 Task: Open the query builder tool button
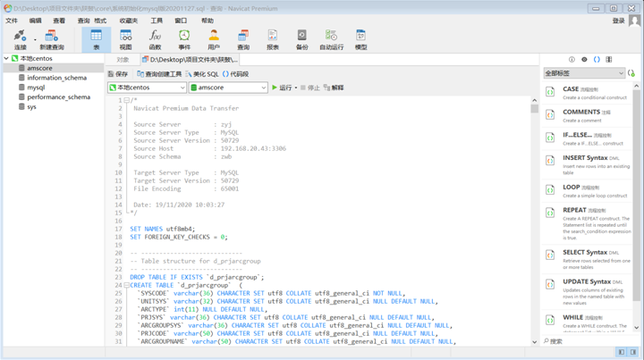coord(159,74)
